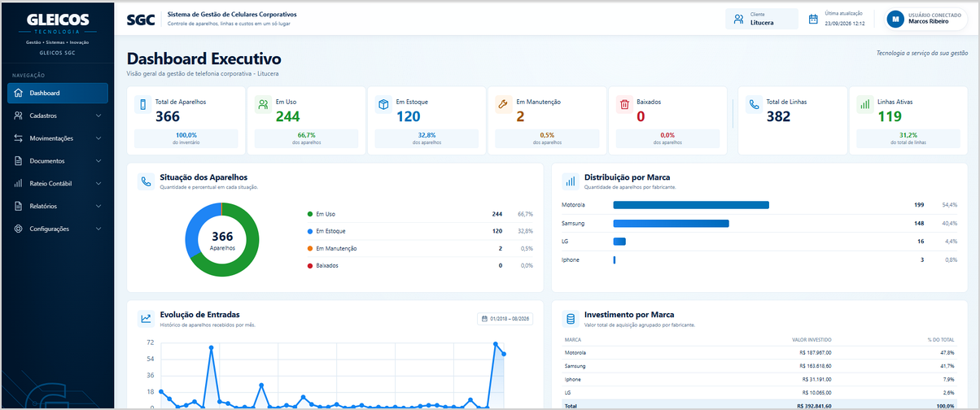The height and width of the screenshot is (410, 980).
Task: Open the Em Estoque 120 card
Action: tap(427, 120)
